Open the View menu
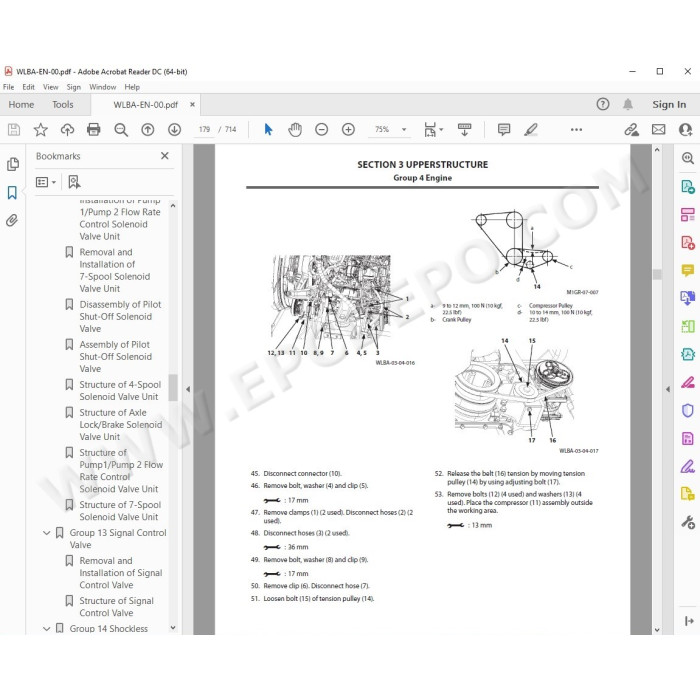700x700 pixels. click(50, 87)
